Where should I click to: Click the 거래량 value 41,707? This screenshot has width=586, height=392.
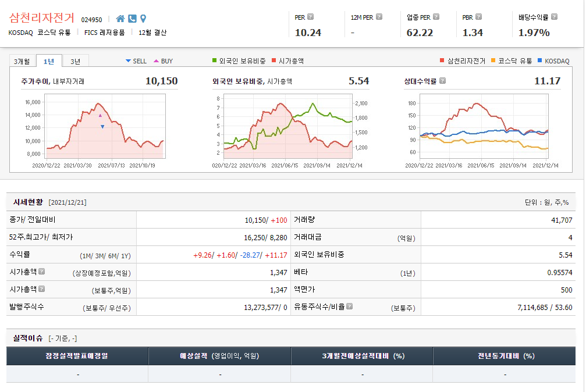[x=562, y=220]
